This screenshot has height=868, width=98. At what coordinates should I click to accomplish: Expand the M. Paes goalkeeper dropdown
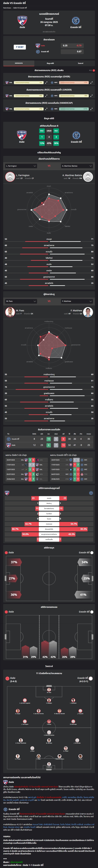pyautogui.click(x=21, y=301)
